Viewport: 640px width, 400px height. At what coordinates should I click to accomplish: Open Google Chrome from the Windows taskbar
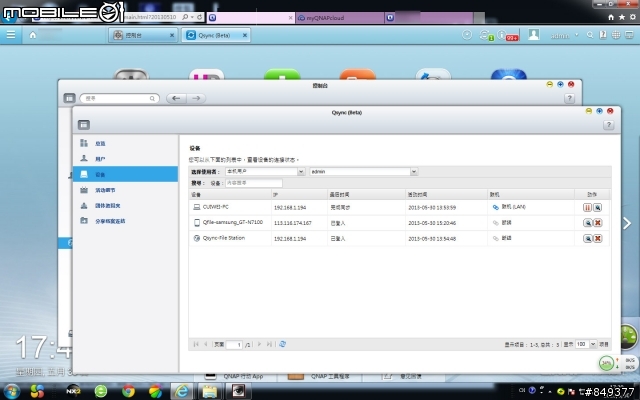(x=128, y=391)
